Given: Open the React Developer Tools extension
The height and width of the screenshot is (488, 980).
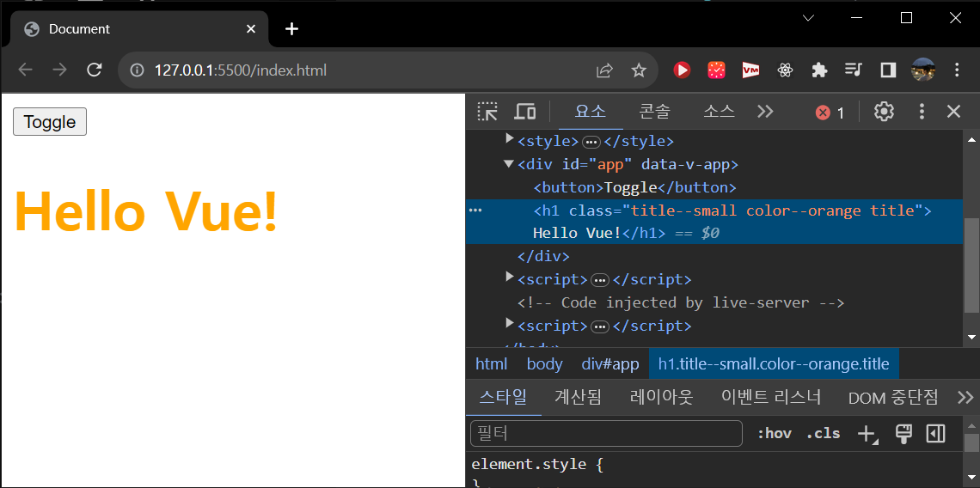Looking at the screenshot, I should (785, 70).
